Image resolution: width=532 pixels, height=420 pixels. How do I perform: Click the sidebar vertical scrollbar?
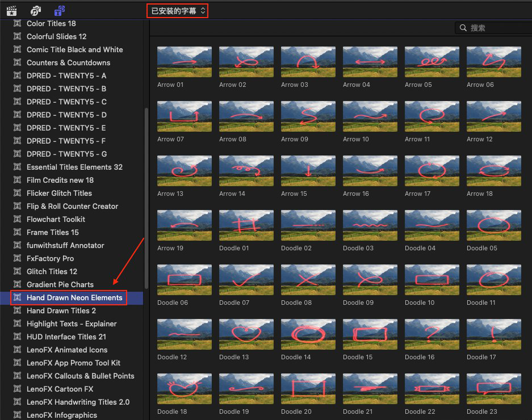click(146, 199)
